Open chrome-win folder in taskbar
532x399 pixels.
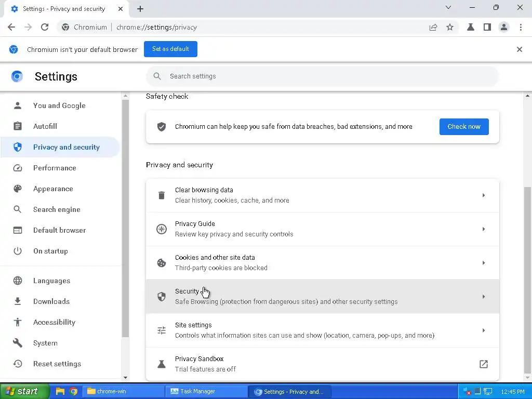(124, 392)
